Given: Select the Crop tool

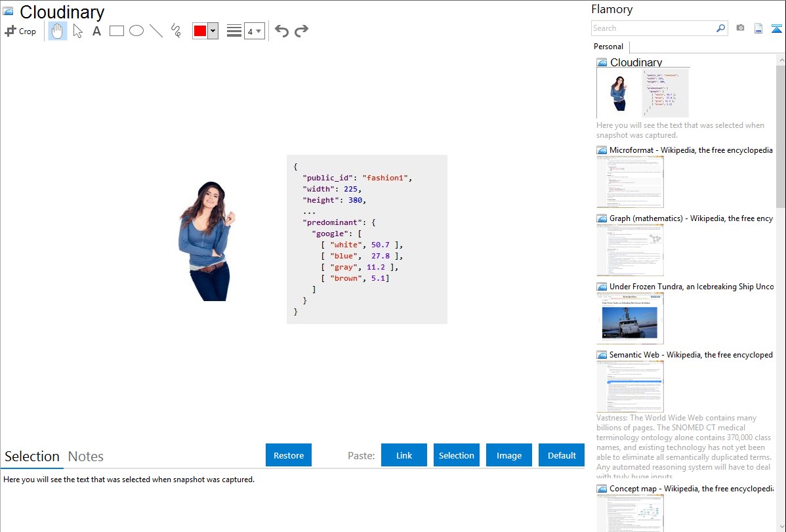Looking at the screenshot, I should coord(20,31).
